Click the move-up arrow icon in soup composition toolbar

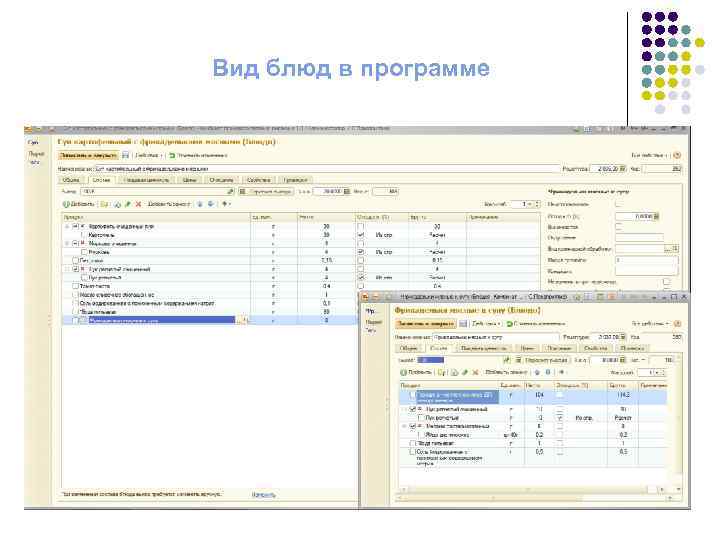coord(200,204)
